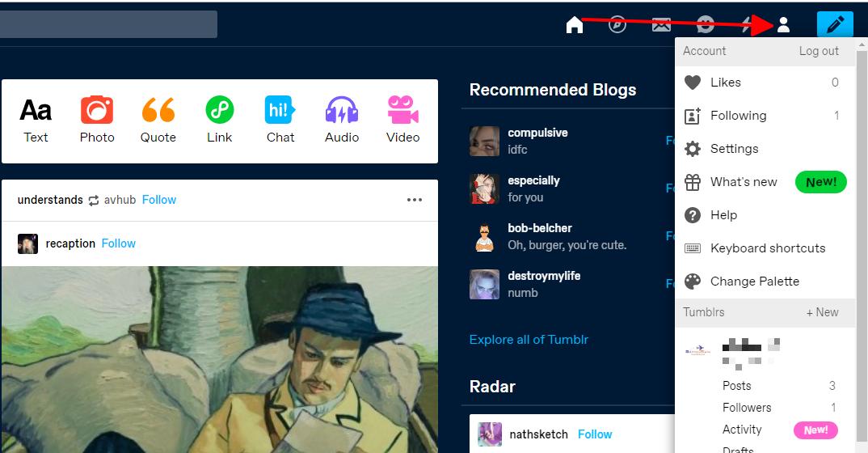Open Likes in the account menu
Viewport: 868px width, 453px height.
[x=765, y=83]
